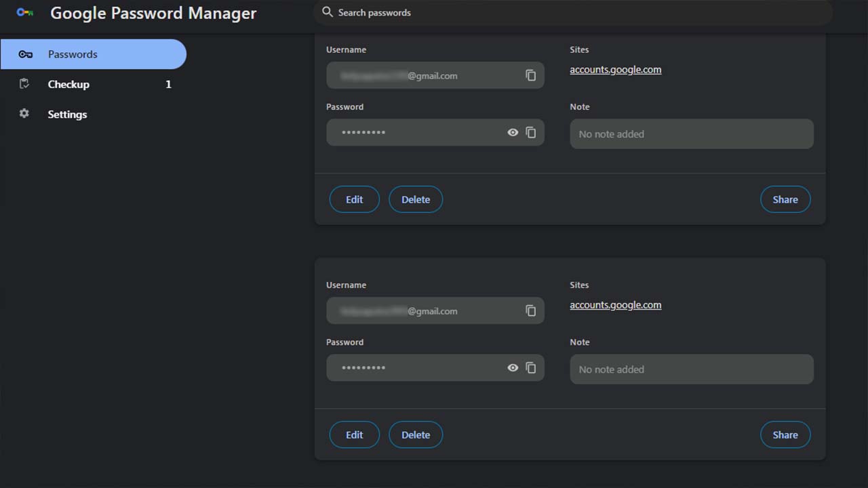Click Delete in the upper password card
The height and width of the screenshot is (488, 868).
tap(416, 199)
